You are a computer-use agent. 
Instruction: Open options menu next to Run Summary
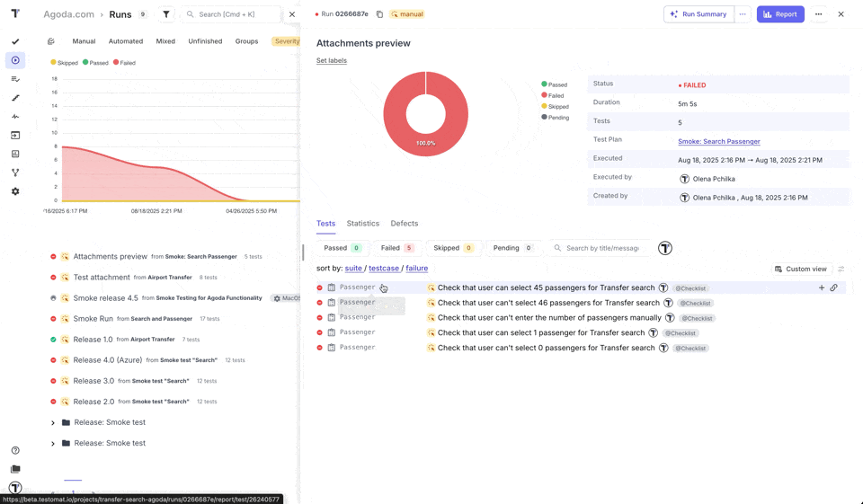[x=743, y=14]
